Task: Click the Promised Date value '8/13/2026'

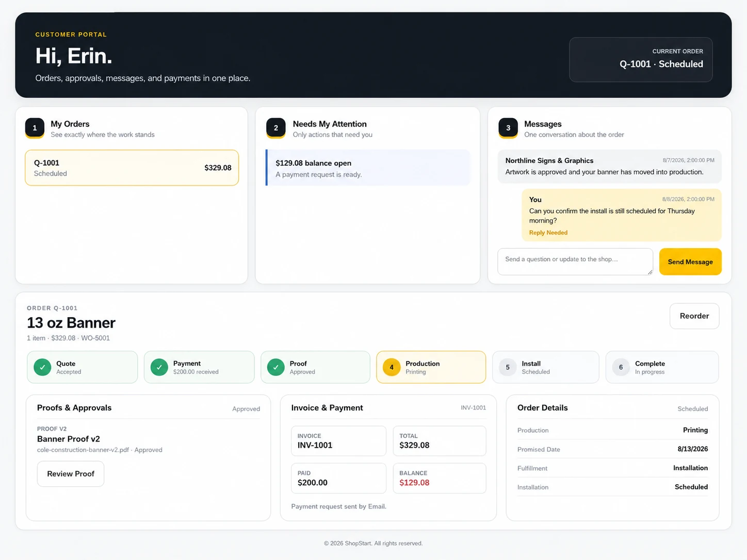Action: [x=693, y=449]
